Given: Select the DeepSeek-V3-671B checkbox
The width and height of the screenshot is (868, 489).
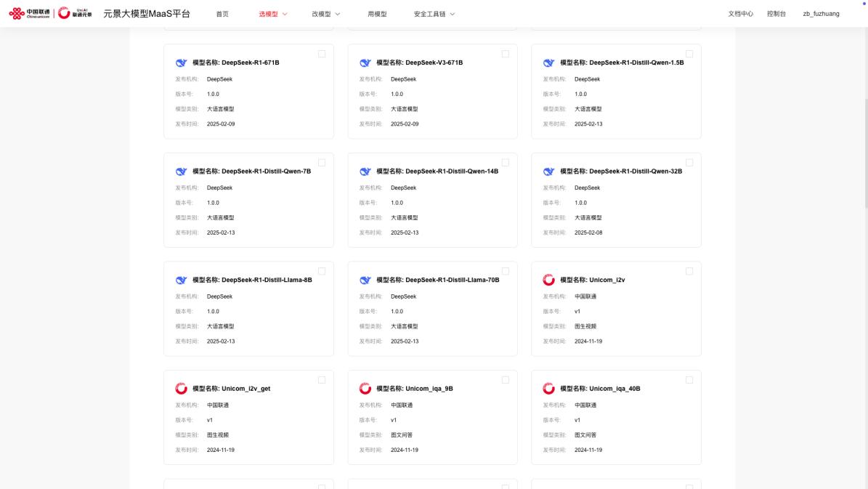Looking at the screenshot, I should [x=506, y=54].
